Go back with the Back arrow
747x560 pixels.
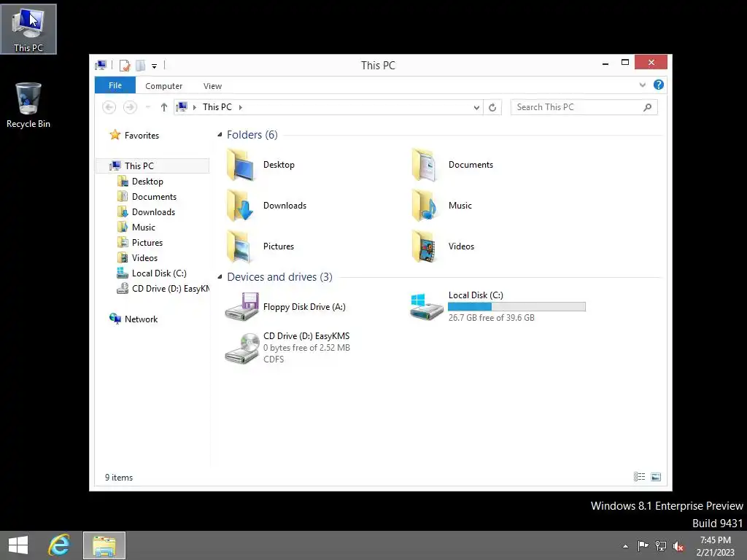click(109, 108)
